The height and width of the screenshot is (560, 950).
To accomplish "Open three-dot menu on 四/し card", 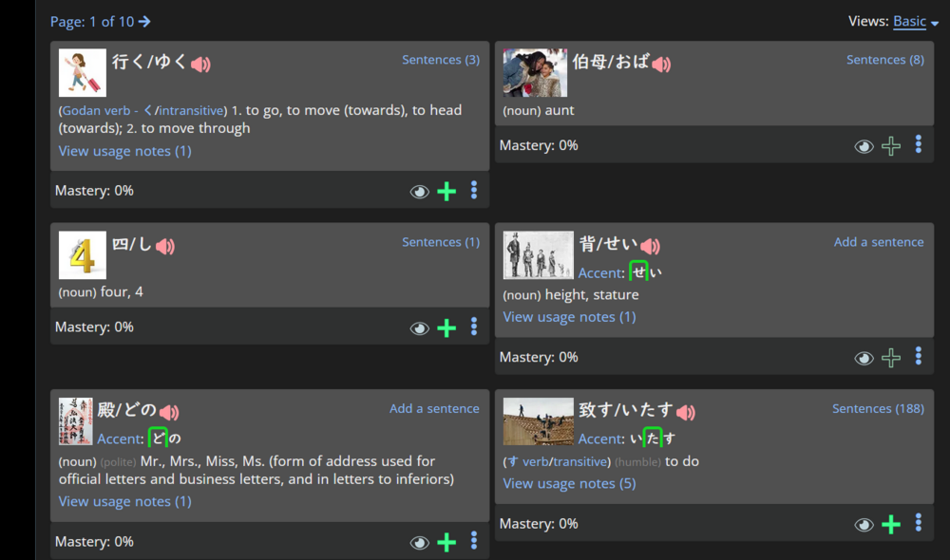I will tap(474, 327).
